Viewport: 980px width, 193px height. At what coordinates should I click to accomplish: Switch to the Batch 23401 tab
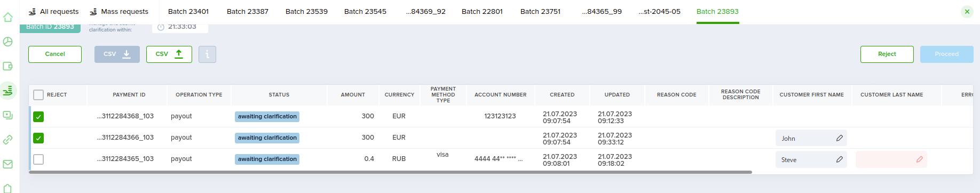click(x=188, y=11)
